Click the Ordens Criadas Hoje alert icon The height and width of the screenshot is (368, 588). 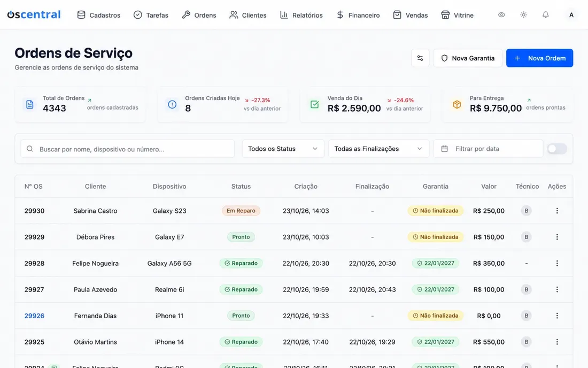[x=172, y=104]
